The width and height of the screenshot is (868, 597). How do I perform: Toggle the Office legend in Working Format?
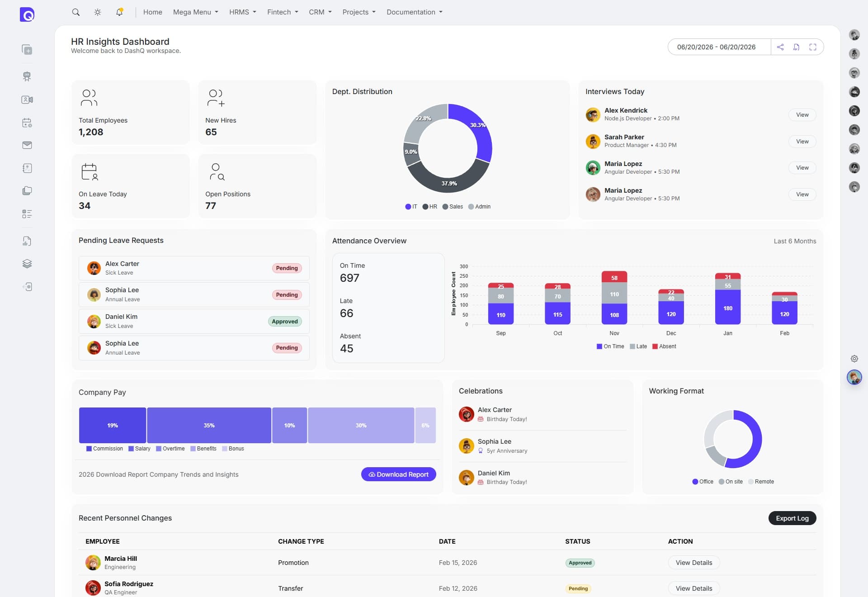tap(703, 482)
